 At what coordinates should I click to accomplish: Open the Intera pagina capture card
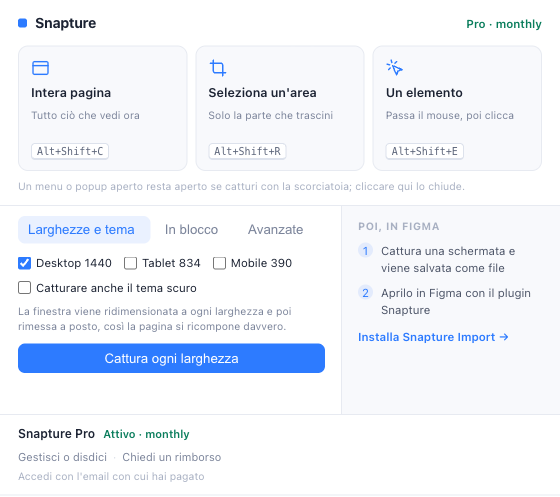coord(103,108)
